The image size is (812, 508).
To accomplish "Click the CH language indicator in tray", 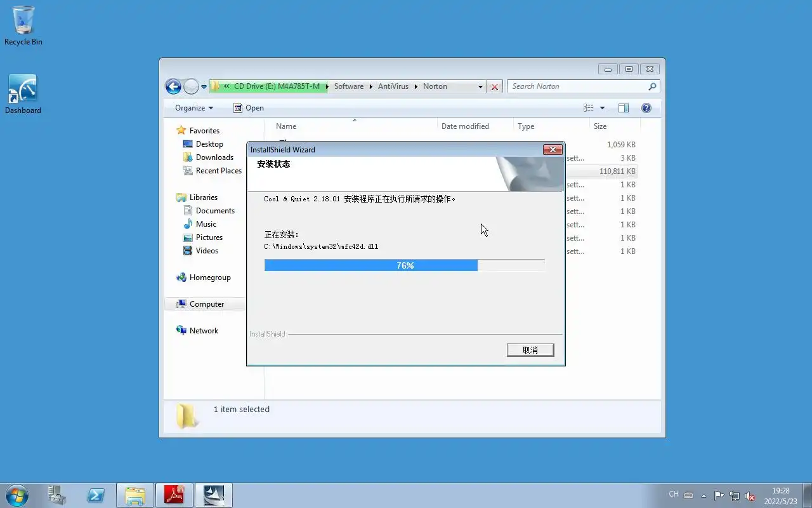I will pyautogui.click(x=674, y=494).
